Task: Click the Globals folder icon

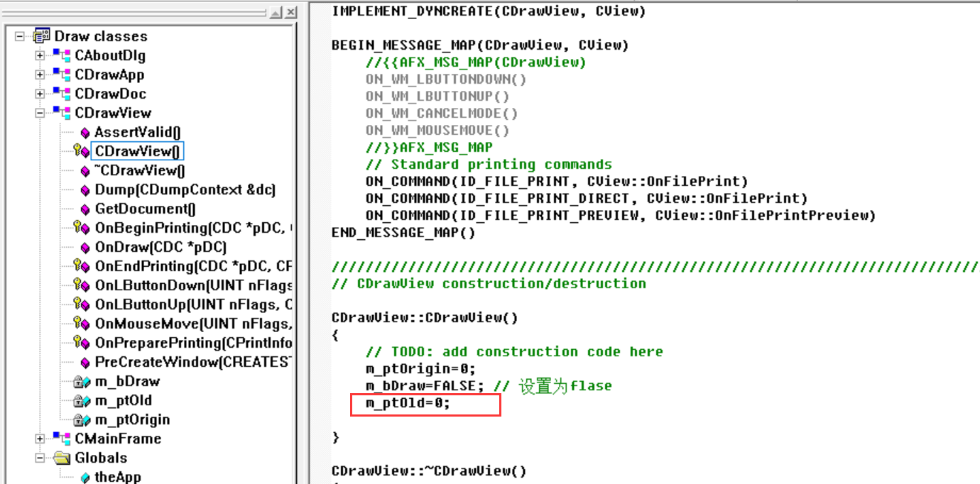Action: click(x=62, y=458)
